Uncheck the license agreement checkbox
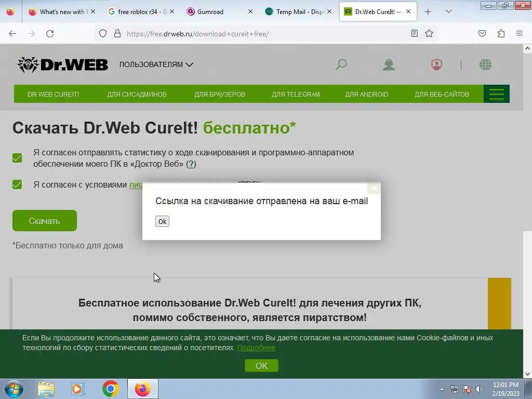The width and height of the screenshot is (532, 399). tap(17, 184)
